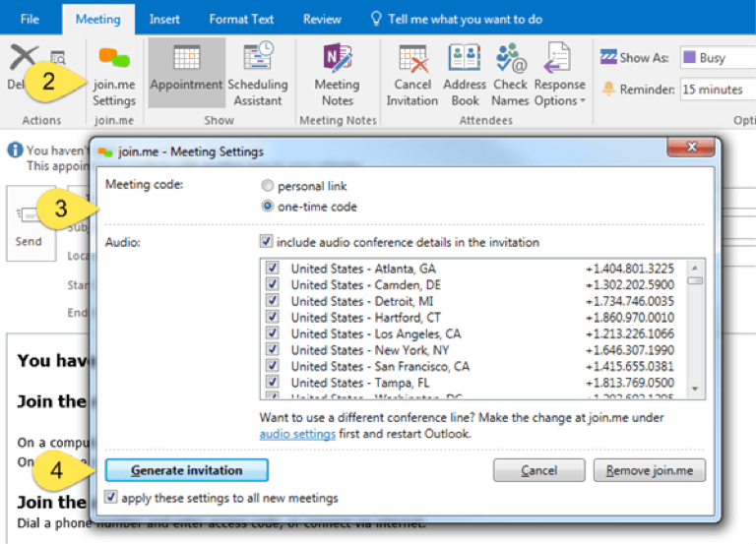The image size is (756, 544).
Task: Click the Reminder bell icon
Action: [608, 89]
